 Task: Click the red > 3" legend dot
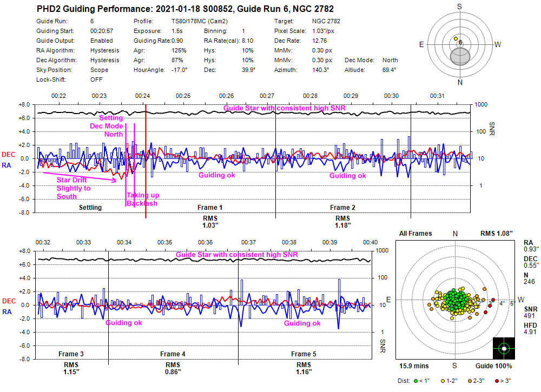497,381
